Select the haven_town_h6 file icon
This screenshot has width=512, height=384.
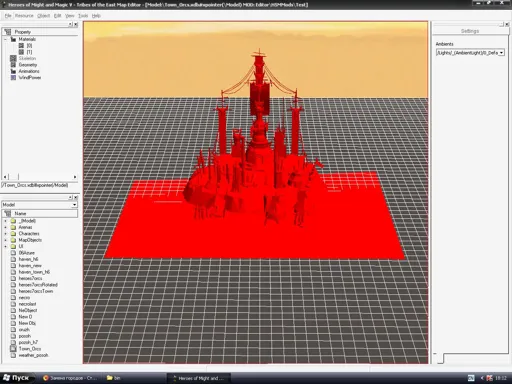tap(13, 272)
